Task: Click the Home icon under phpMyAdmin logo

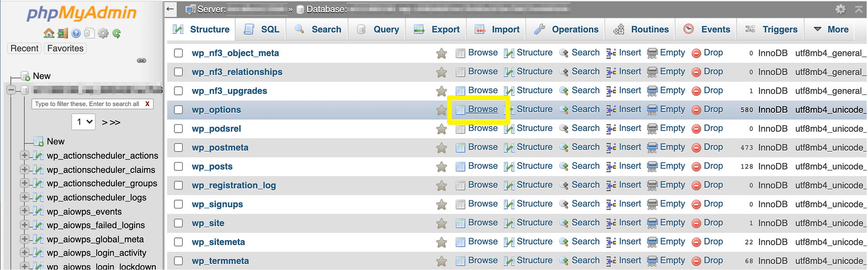Action: (49, 33)
